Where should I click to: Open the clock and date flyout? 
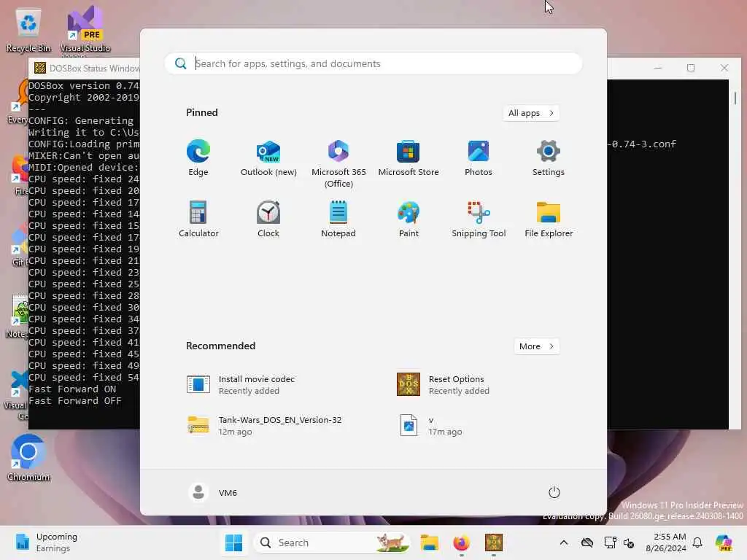click(666, 542)
